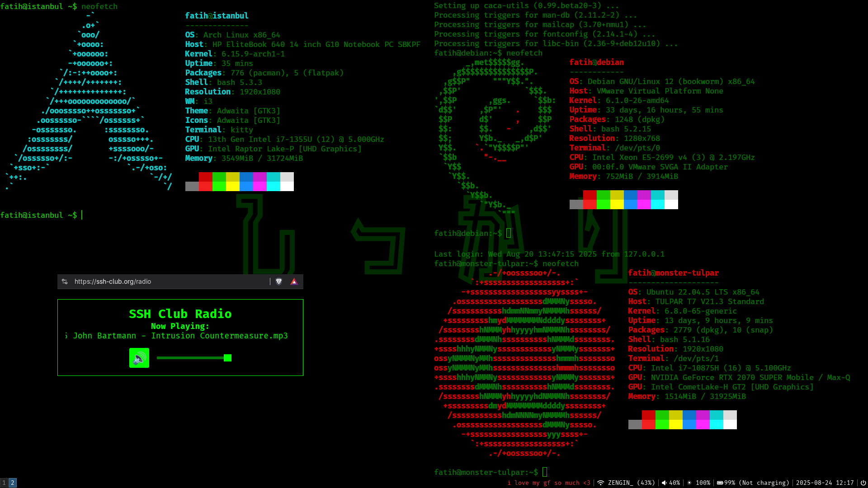Open the Brave Shields lion icon
Viewport: 868px width, 488px height.
[x=279, y=282]
